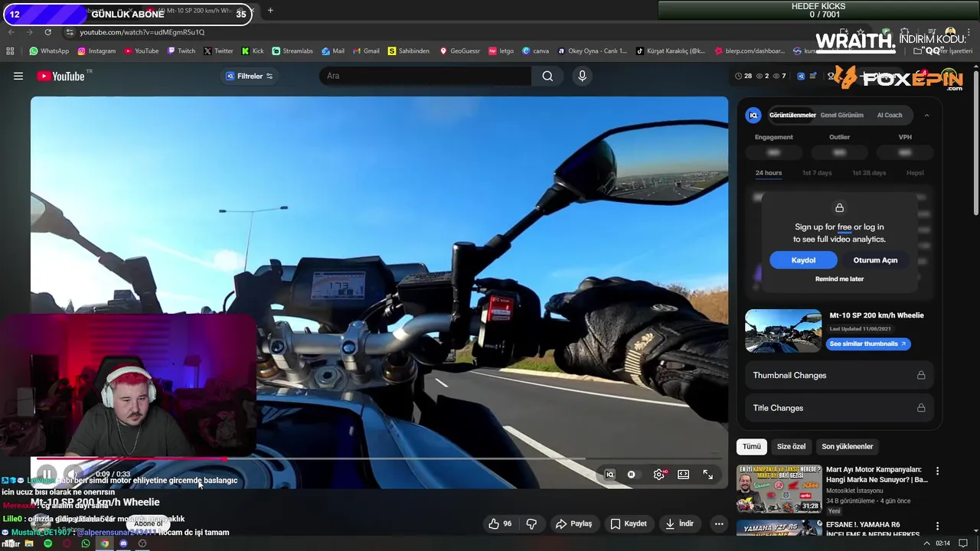Image resolution: width=980 pixels, height=551 pixels.
Task: Select the Hepsi range tab
Action: click(x=915, y=173)
